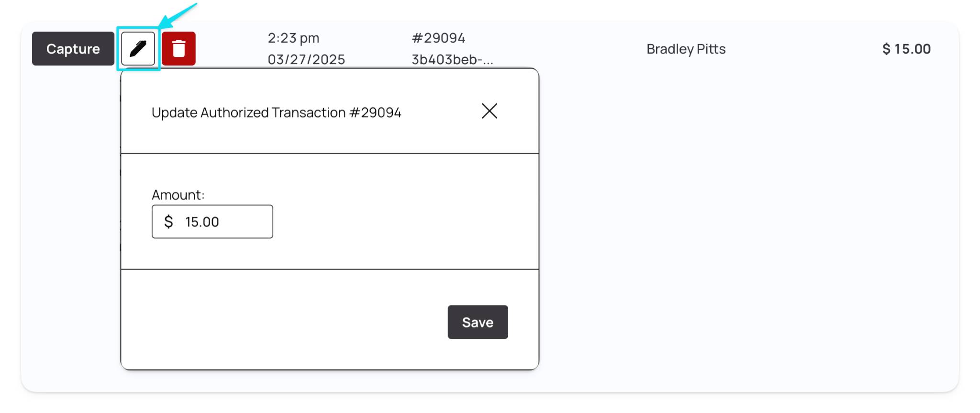
Task: Click the dollar sign inside Amount field
Action: pos(168,222)
